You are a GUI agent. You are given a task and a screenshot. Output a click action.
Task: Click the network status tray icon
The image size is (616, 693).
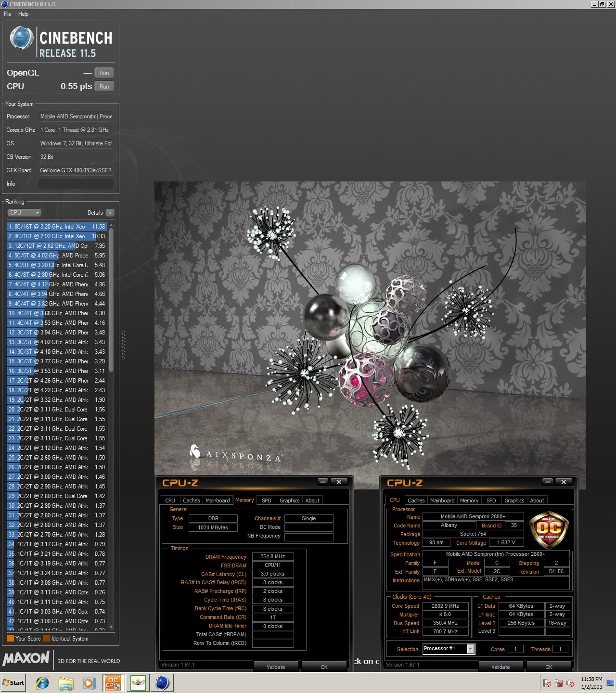click(x=559, y=683)
